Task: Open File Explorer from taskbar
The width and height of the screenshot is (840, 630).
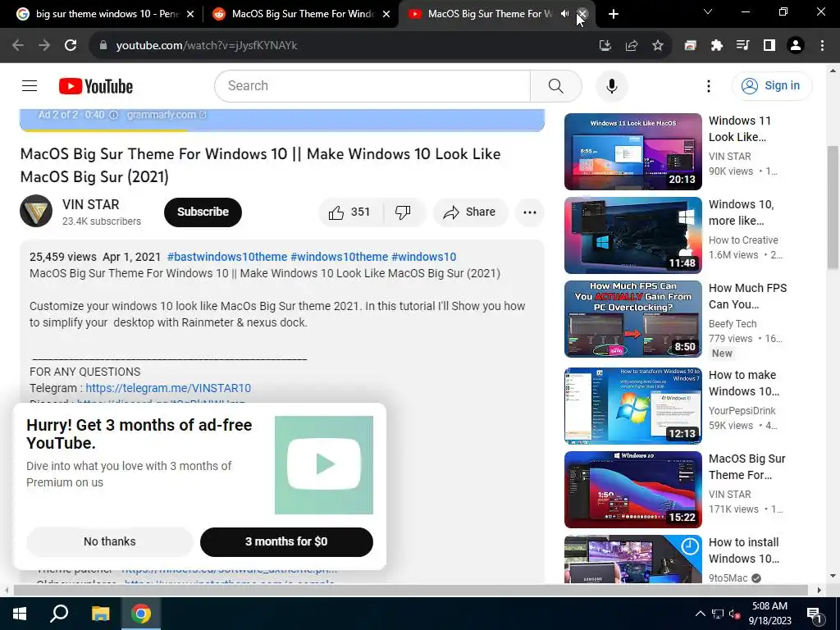Action: click(x=100, y=614)
